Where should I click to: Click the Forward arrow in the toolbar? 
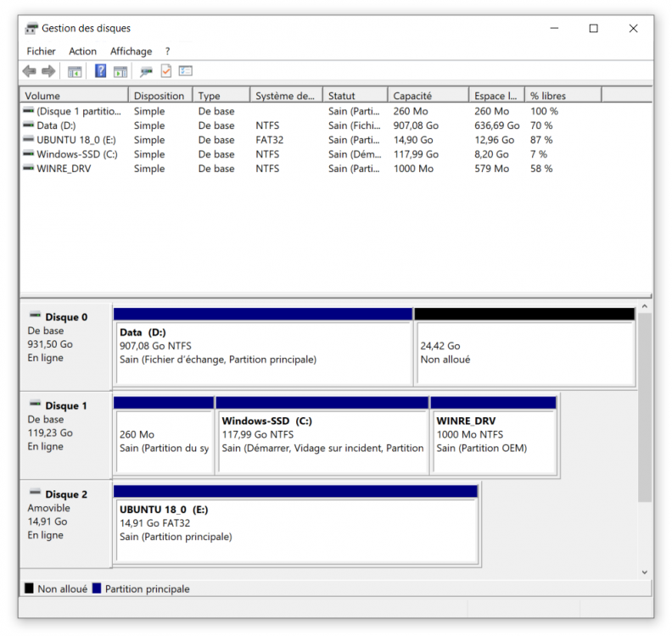click(48, 71)
